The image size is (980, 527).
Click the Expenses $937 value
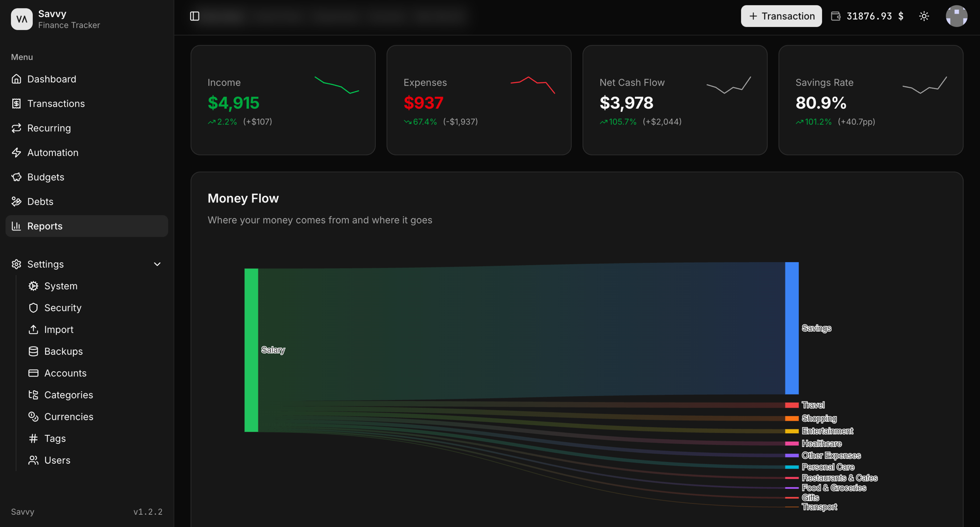(423, 103)
